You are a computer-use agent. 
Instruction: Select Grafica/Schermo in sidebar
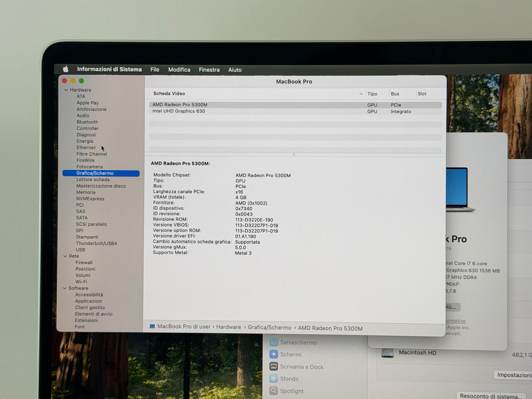pos(101,173)
